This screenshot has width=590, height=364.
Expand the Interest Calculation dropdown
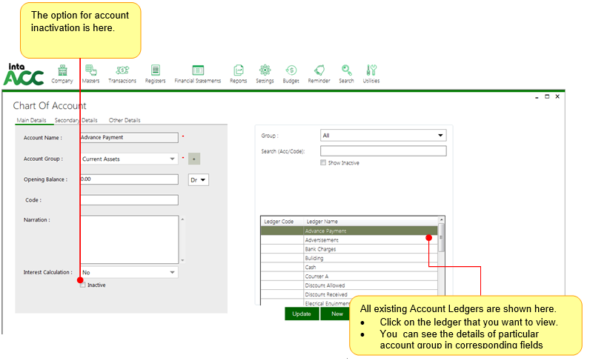(x=173, y=273)
